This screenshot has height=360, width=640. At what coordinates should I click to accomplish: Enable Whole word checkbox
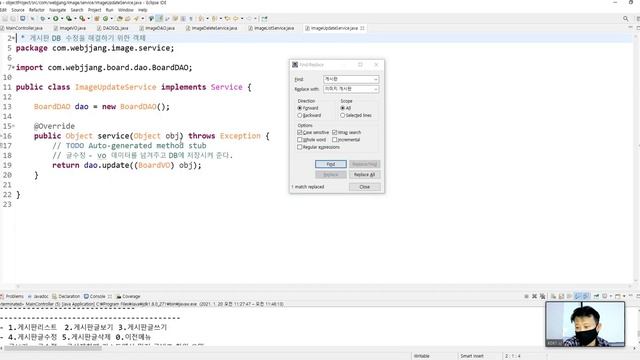pos(300,140)
